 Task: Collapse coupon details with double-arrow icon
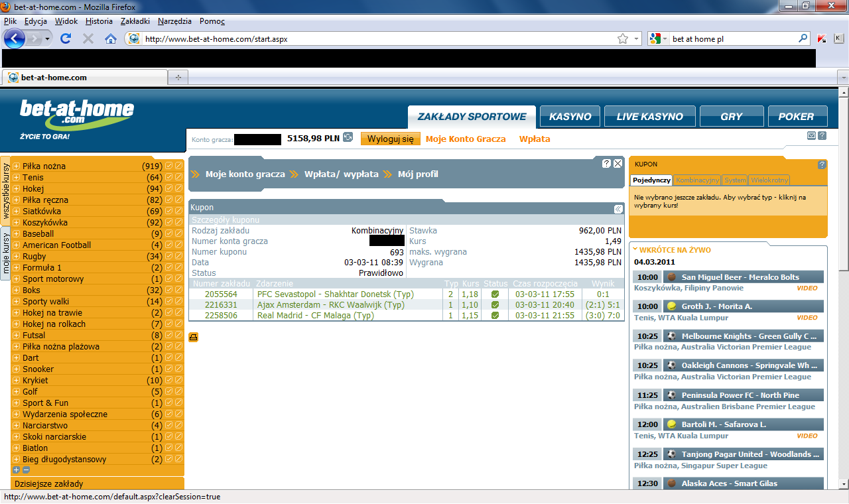pos(618,209)
